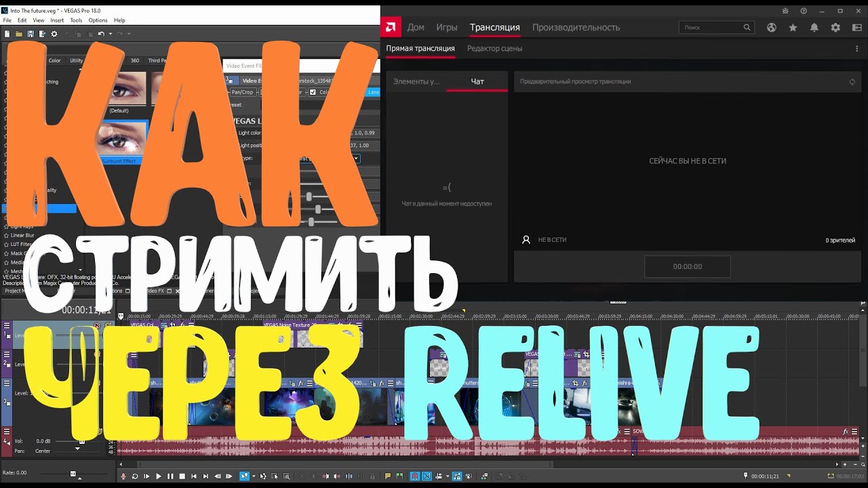The height and width of the screenshot is (488, 868).
Task: Click the AMD logo in Radeon Software
Action: 391,27
